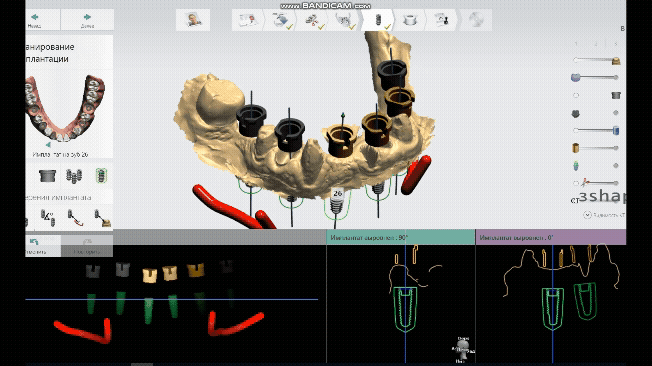
Task: Toggle the empty circle beside dark sleeve
Action: (576, 95)
